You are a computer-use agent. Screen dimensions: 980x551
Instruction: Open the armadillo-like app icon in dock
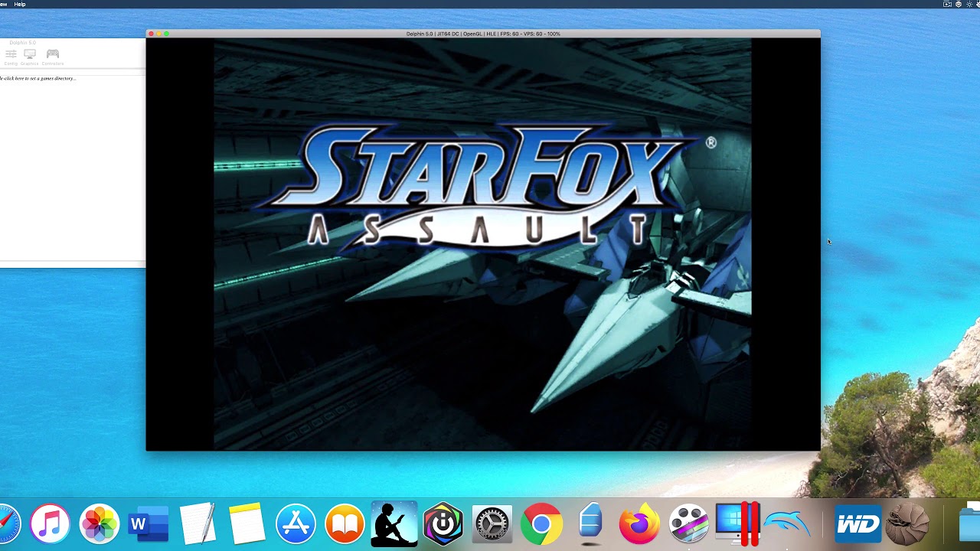pyautogui.click(x=907, y=524)
